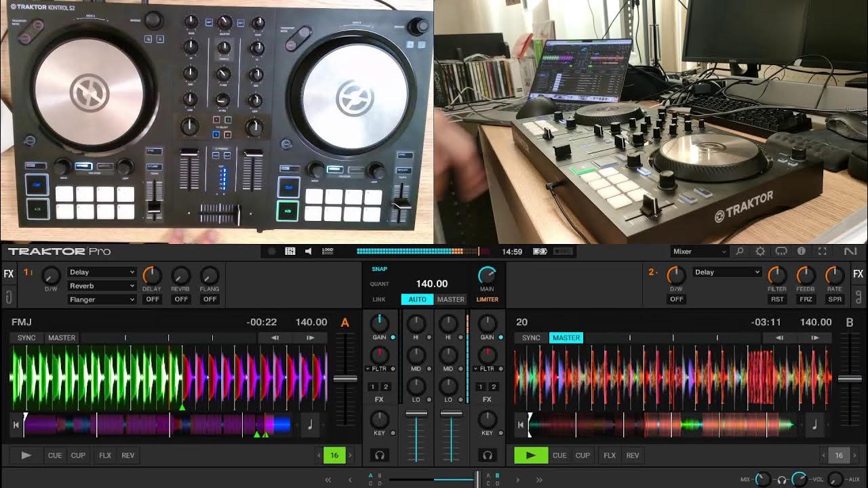868x488 pixels.
Task: Click the fast crossfade-right double arrow
Action: [x=539, y=480]
